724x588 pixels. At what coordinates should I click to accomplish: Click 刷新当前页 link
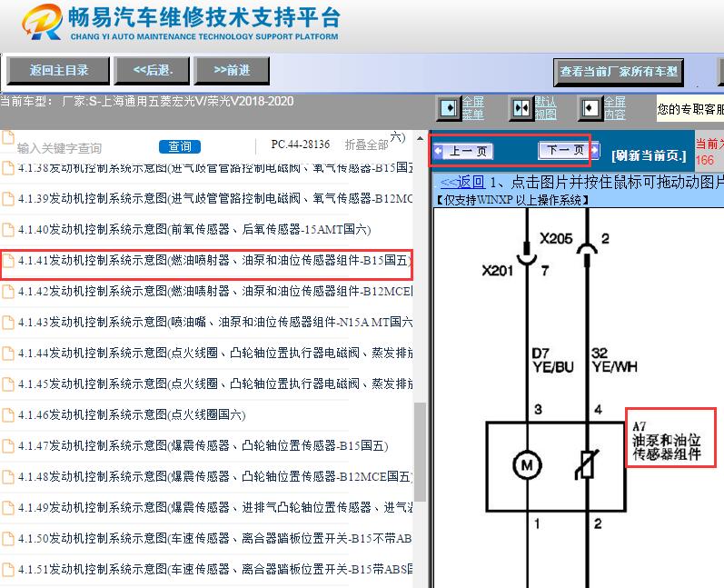tap(649, 155)
